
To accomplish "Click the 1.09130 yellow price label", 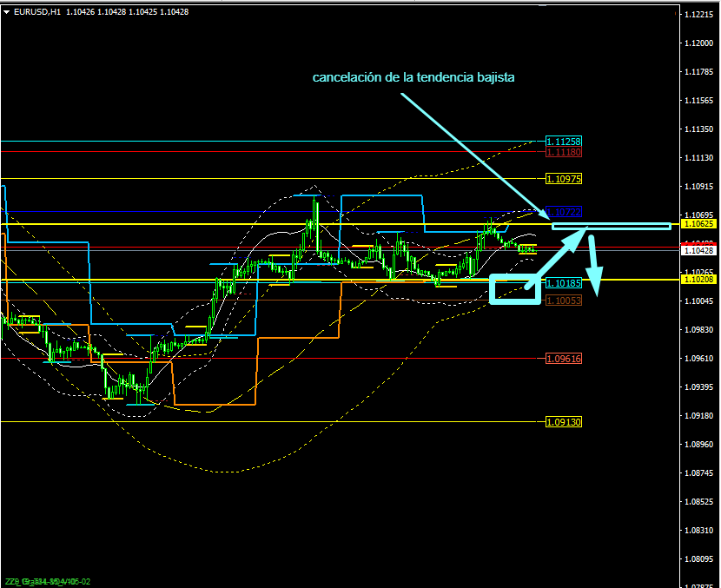I will tap(563, 421).
